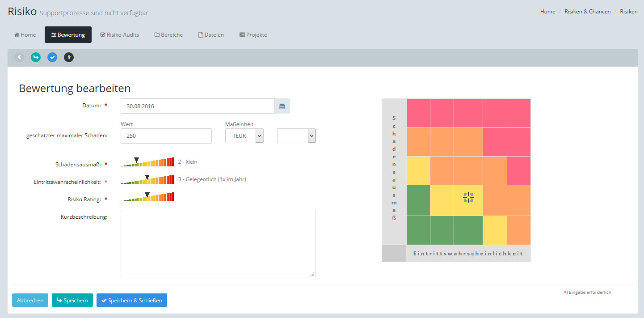Click the blue checkmark toolbar icon

click(52, 57)
